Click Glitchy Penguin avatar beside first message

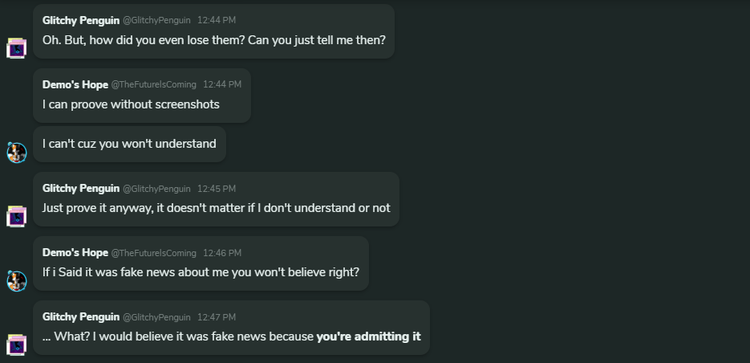pyautogui.click(x=17, y=48)
